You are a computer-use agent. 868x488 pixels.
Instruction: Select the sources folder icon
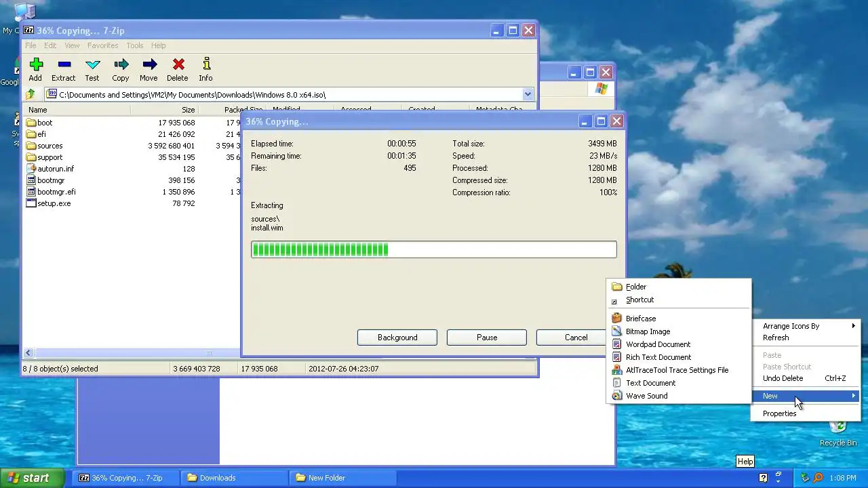click(31, 146)
